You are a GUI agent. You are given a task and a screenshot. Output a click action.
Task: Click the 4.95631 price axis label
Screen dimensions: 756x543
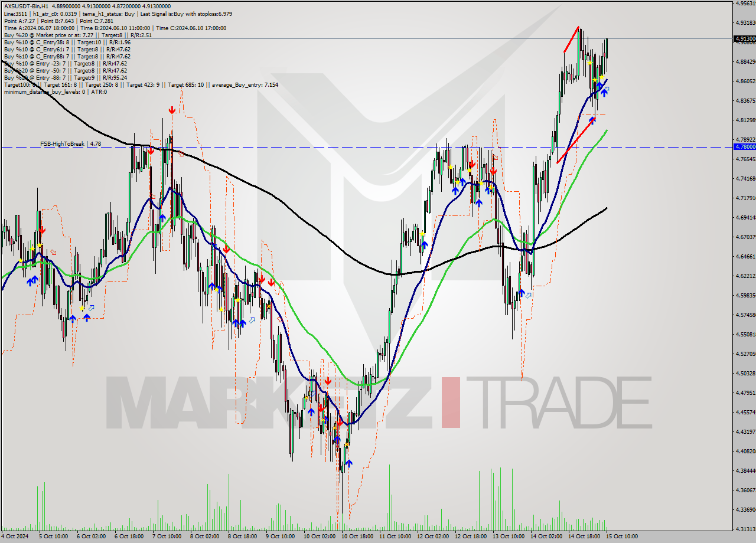coord(745,3)
